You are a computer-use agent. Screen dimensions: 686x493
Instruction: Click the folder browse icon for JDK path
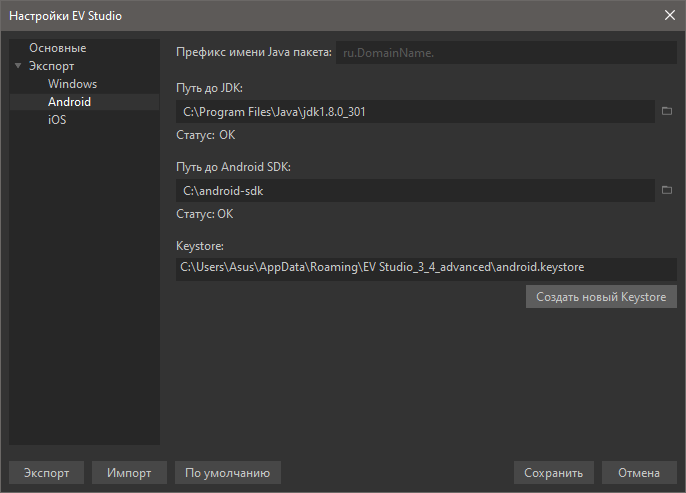click(667, 111)
